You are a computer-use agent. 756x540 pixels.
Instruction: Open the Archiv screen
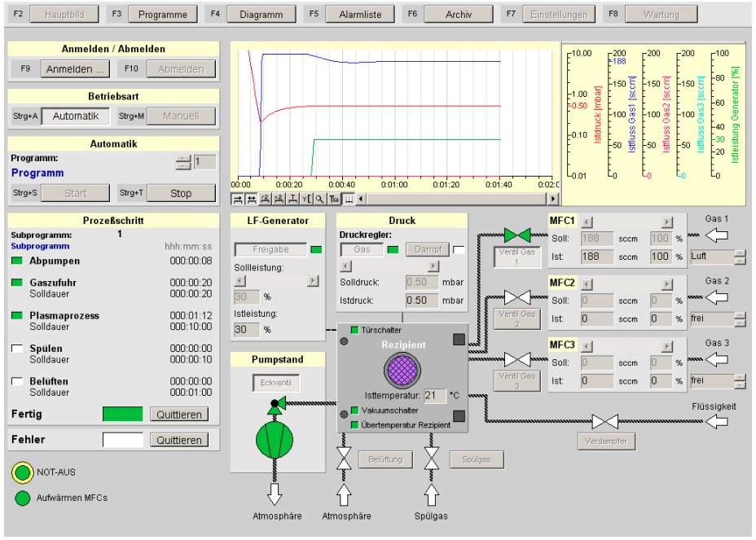point(459,15)
